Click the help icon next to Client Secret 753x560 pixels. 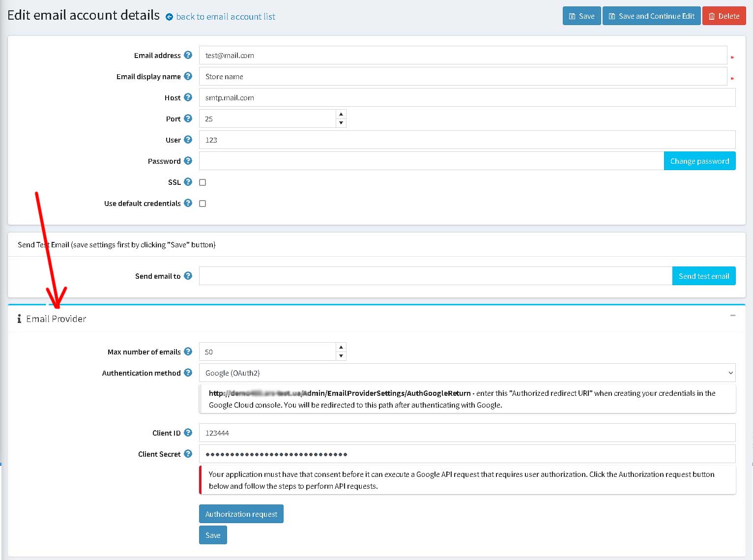coord(188,454)
